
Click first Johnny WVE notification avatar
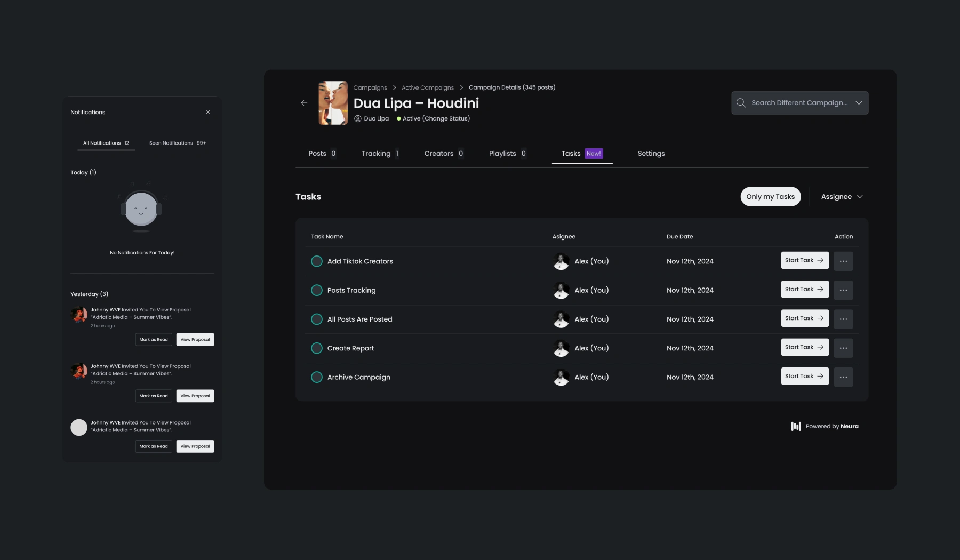[x=79, y=314]
